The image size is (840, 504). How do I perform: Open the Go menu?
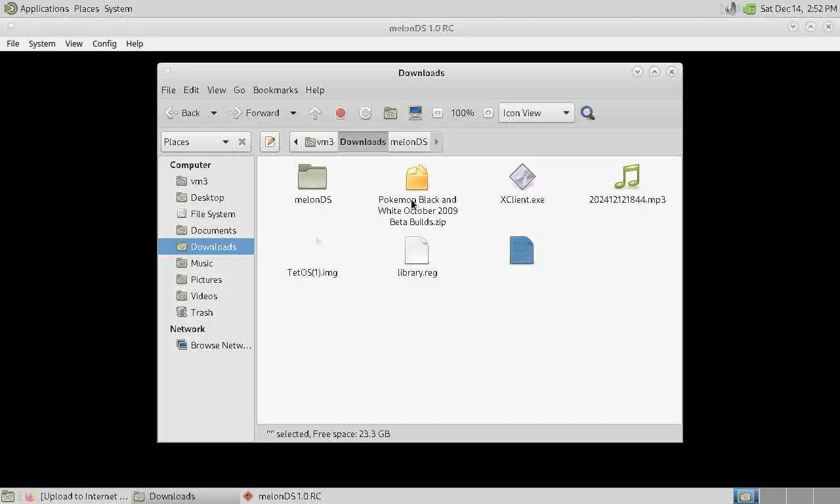point(240,90)
